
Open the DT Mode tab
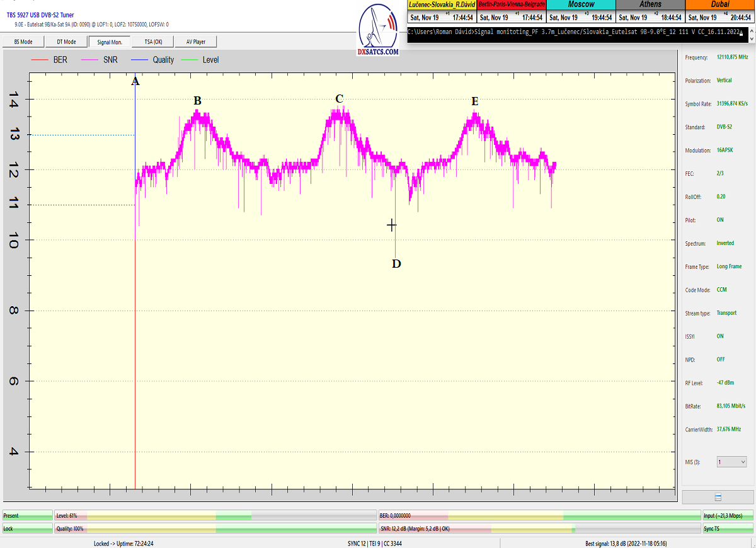tap(66, 42)
